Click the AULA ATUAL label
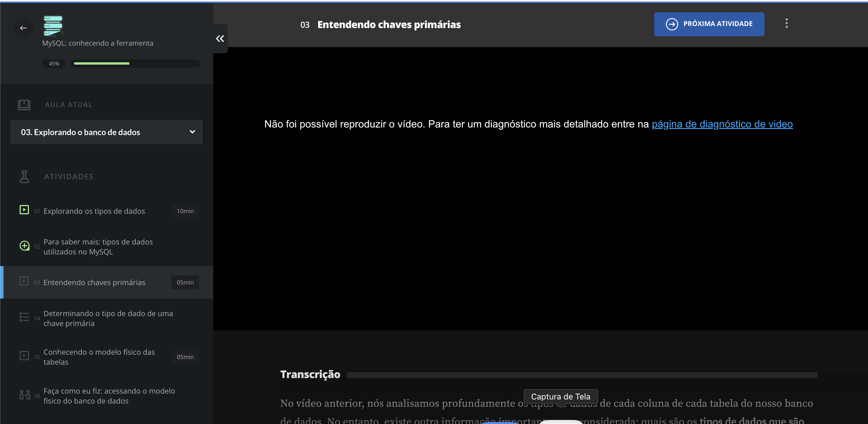 tap(69, 104)
